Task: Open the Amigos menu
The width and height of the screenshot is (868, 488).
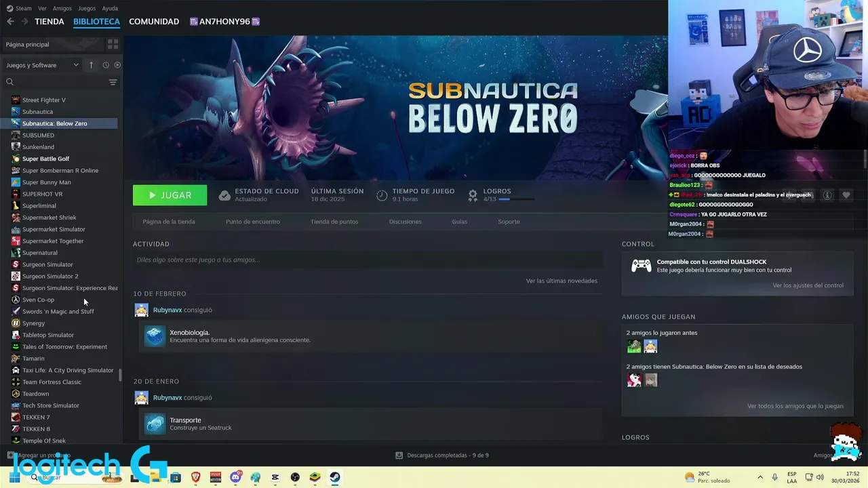Action: 62,8
